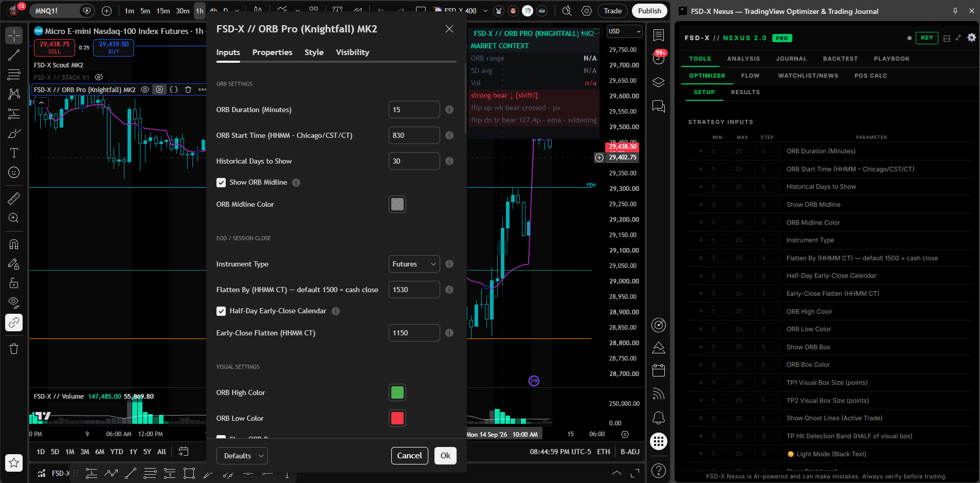Click the Nexus KEY button
Viewport: 980px width, 483px height.
pos(927,38)
